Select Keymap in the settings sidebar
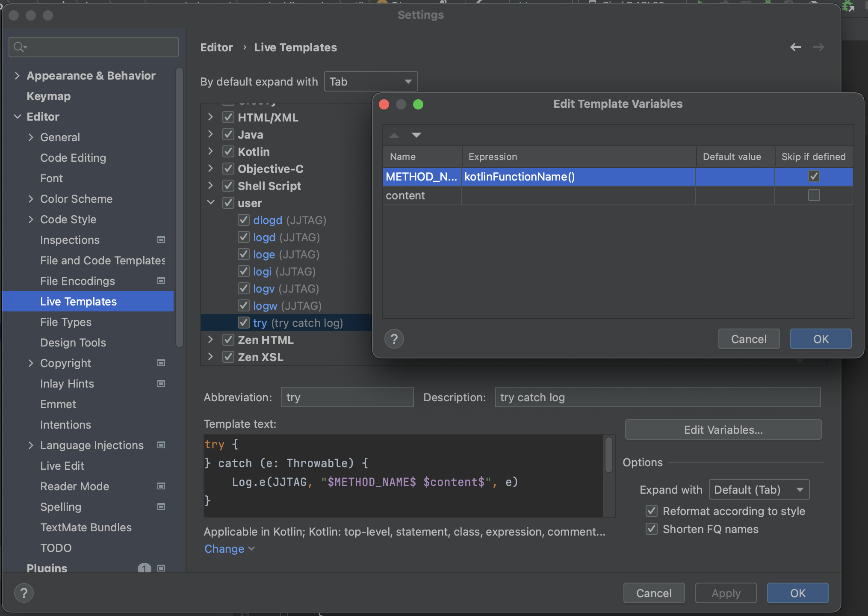The width and height of the screenshot is (868, 616). pyautogui.click(x=48, y=96)
